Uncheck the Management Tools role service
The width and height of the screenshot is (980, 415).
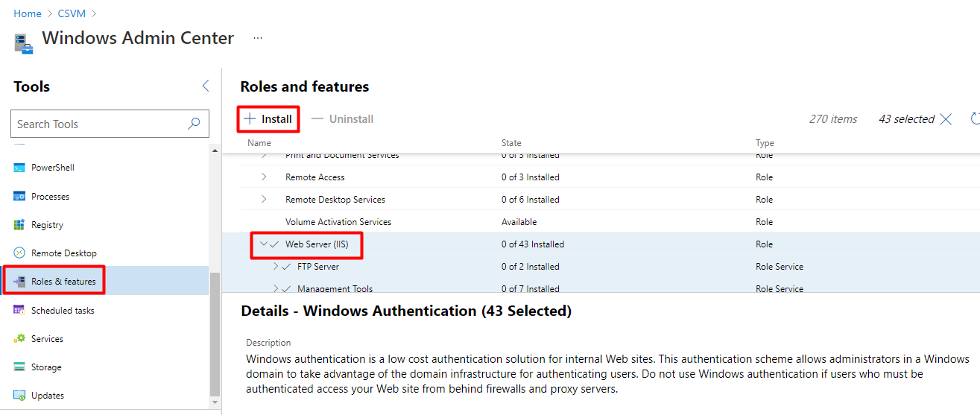(x=286, y=289)
